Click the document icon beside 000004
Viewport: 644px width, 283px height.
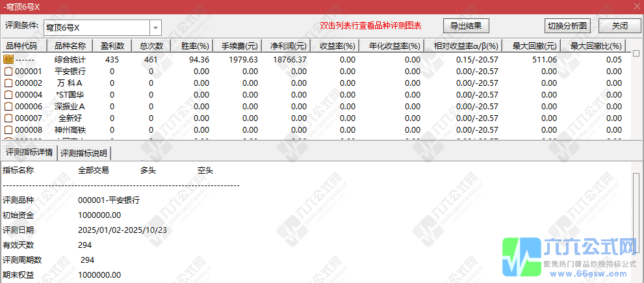8,94
